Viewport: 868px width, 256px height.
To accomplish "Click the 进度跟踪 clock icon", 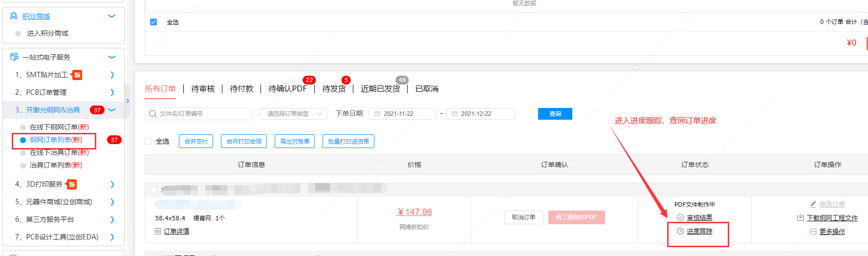I will point(680,231).
